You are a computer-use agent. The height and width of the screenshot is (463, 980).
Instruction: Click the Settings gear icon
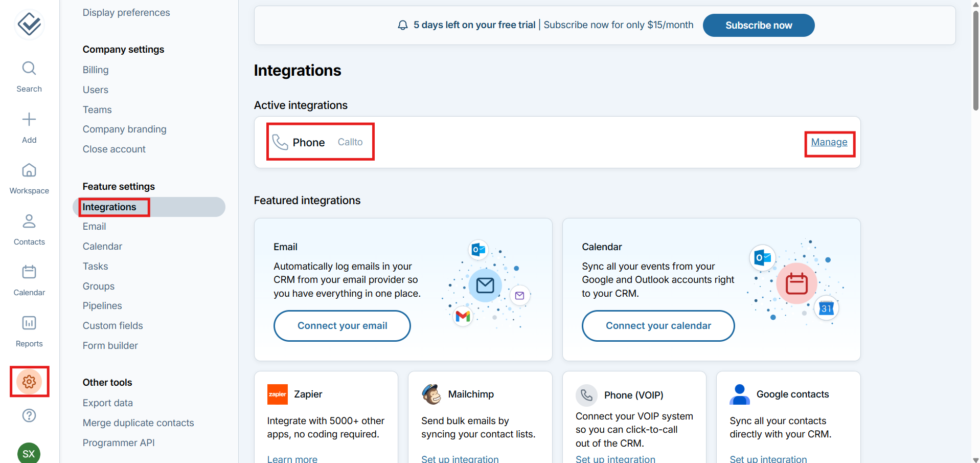(29, 382)
